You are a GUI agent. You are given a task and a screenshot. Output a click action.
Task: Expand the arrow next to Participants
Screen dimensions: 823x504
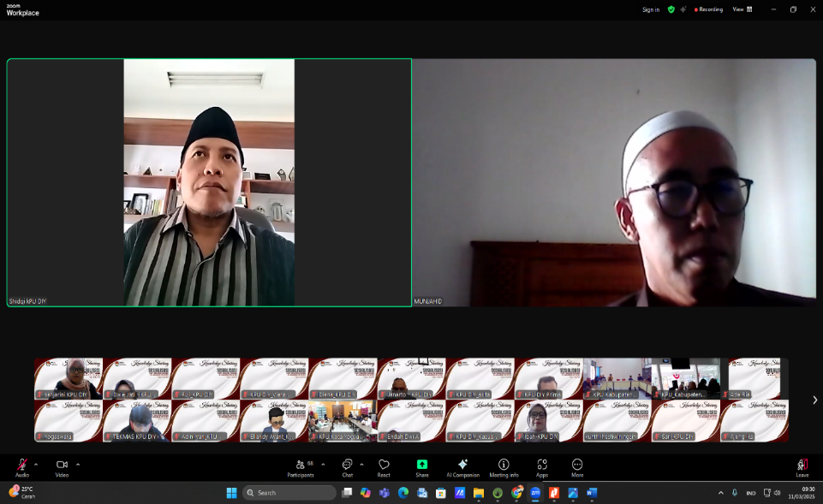click(x=323, y=465)
